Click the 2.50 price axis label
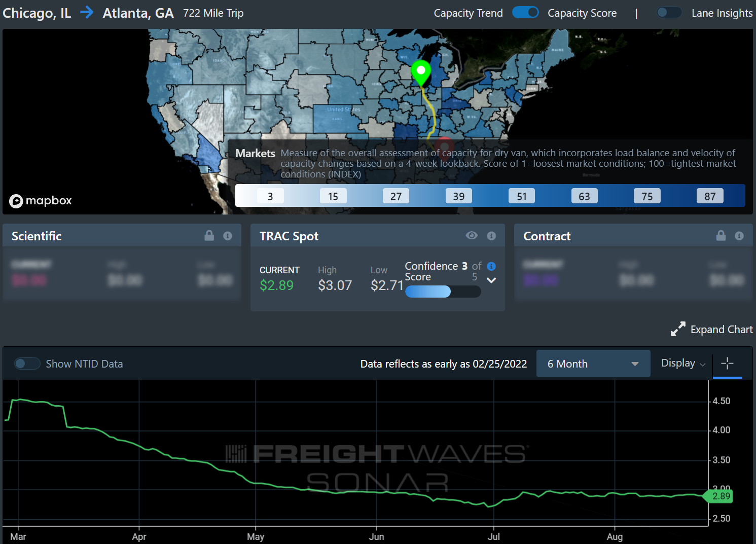This screenshot has width=756, height=544. 722,518
